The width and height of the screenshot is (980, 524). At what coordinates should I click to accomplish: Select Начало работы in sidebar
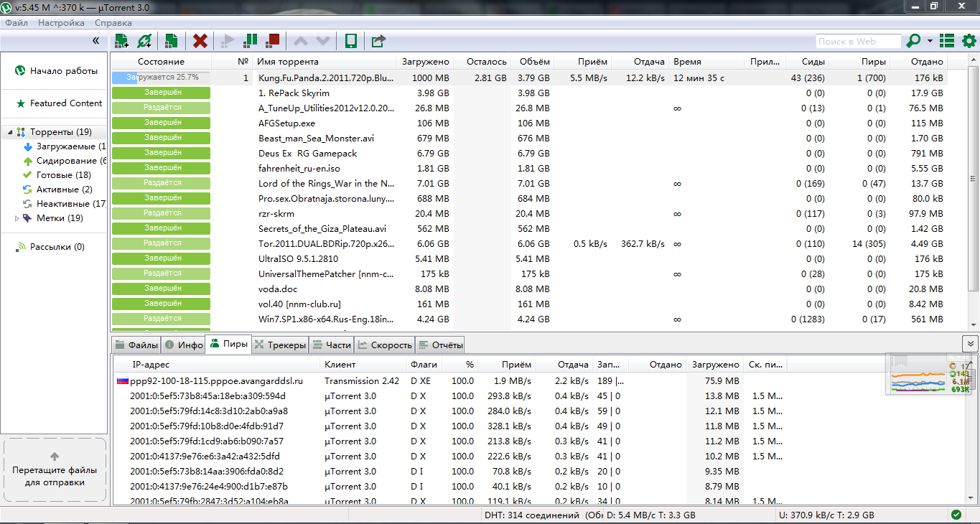pyautogui.click(x=56, y=71)
